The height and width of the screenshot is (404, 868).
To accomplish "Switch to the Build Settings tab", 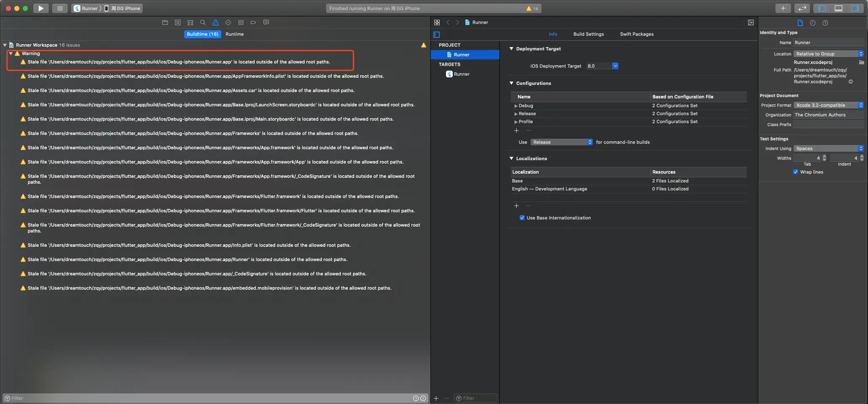I will (589, 34).
